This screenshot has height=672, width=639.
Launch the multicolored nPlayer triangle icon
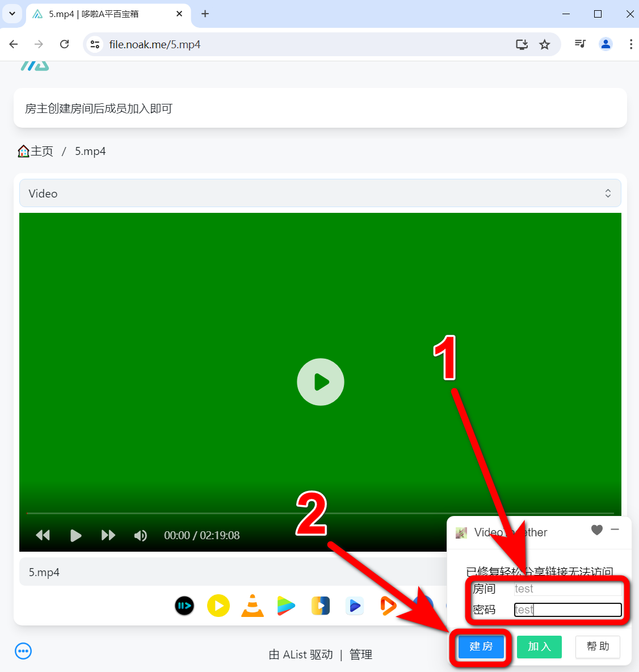coord(286,606)
